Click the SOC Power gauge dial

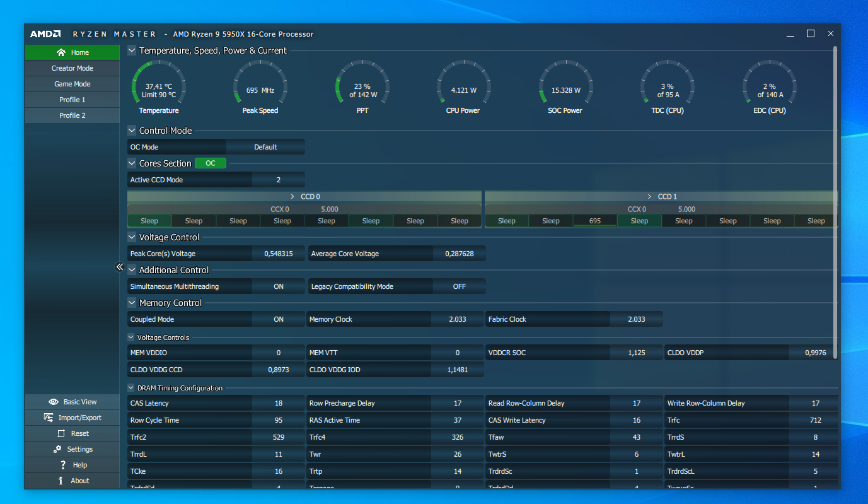[x=566, y=82]
